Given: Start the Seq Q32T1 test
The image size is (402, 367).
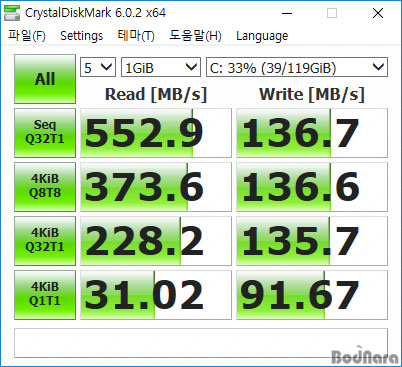Looking at the screenshot, I should tap(45, 133).
